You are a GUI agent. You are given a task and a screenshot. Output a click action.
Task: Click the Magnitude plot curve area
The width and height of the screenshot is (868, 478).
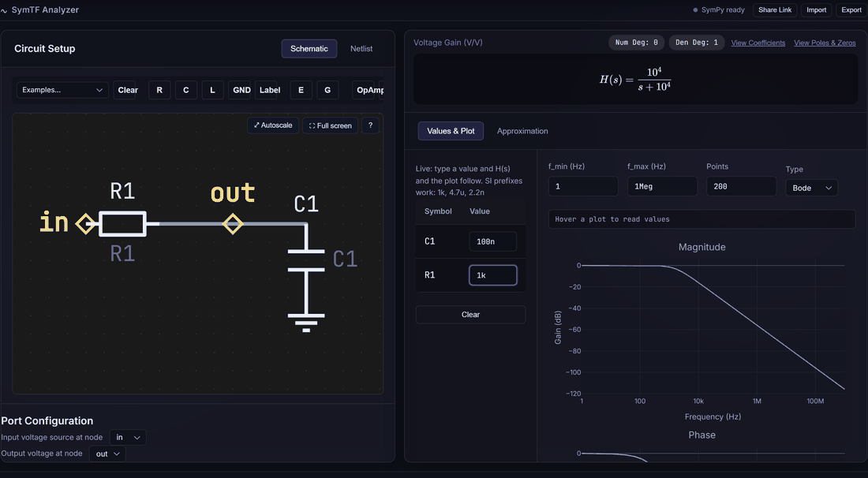[713, 329]
